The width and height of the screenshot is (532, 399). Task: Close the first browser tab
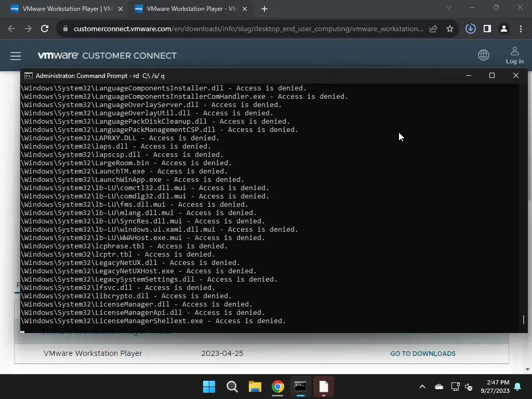click(x=121, y=9)
